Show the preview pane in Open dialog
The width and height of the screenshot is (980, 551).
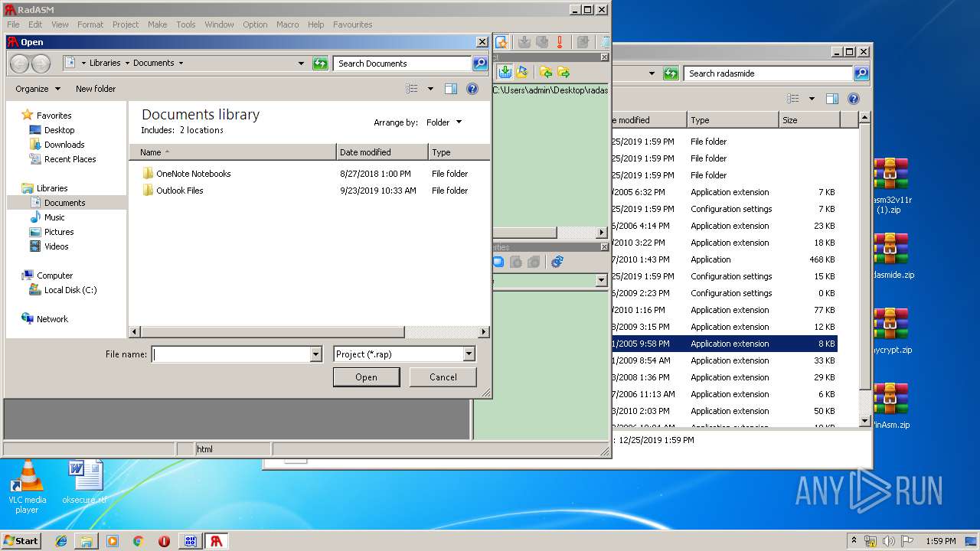451,89
